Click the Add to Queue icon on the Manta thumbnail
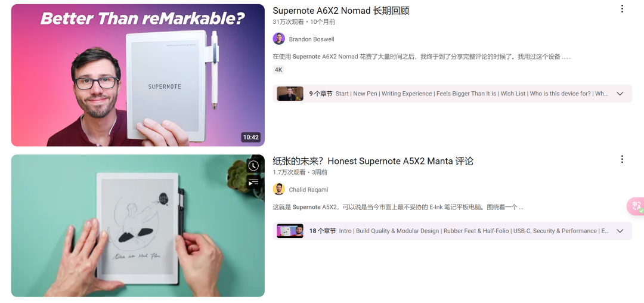This screenshot has width=644, height=303. [x=253, y=181]
